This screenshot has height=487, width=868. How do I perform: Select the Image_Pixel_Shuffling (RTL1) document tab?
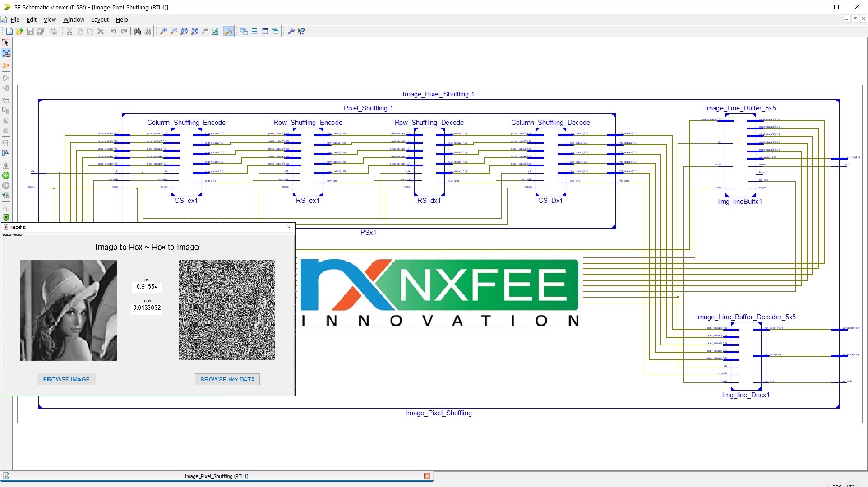217,476
